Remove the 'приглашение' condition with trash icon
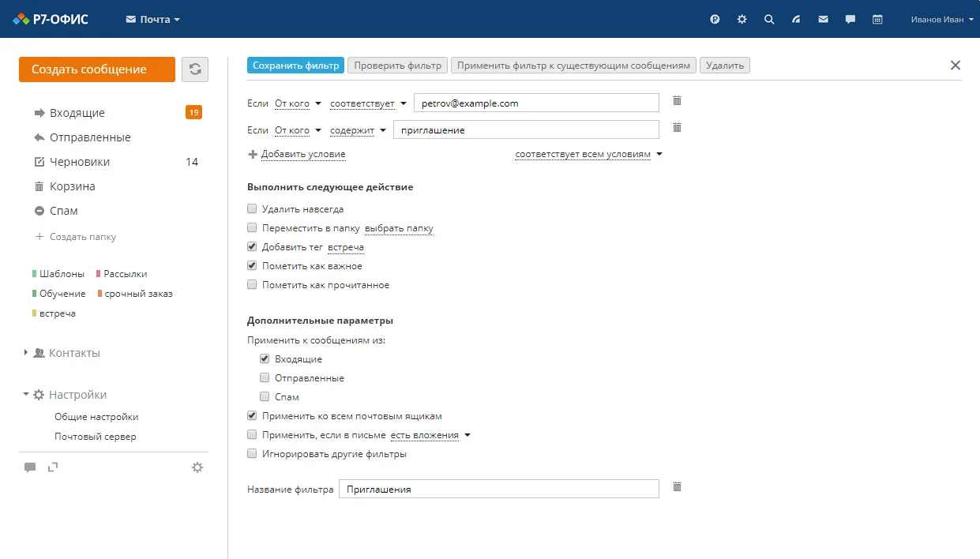This screenshot has height=559, width=980. (x=677, y=128)
